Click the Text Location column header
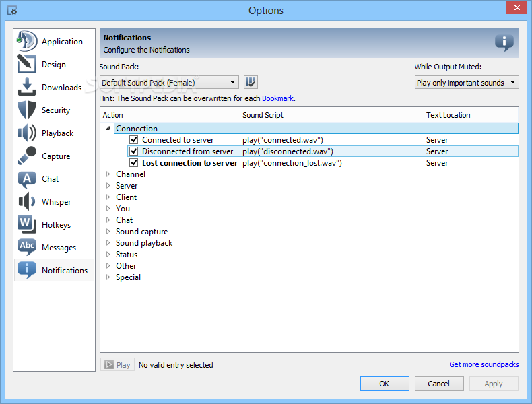Screen dimensions: 532x404 click(471, 115)
